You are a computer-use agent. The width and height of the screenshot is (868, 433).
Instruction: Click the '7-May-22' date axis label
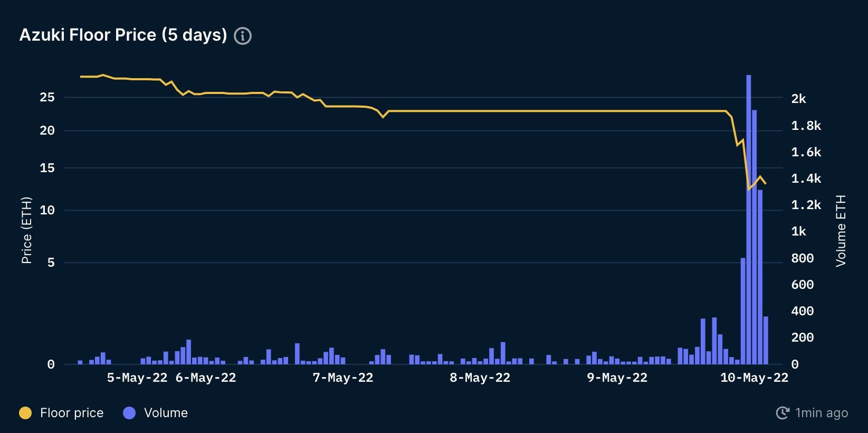[x=343, y=378]
